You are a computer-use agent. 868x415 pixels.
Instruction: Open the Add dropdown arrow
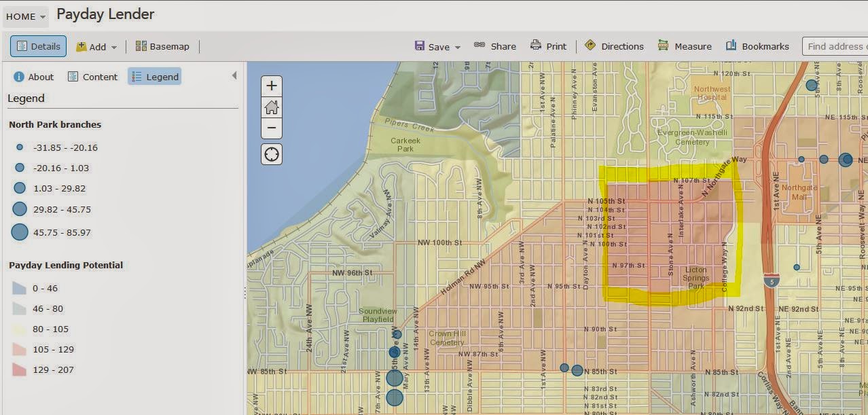pyautogui.click(x=113, y=46)
